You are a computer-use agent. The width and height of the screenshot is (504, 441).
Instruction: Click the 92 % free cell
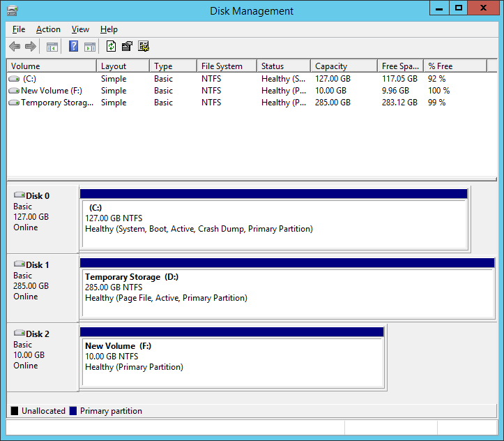(x=436, y=79)
